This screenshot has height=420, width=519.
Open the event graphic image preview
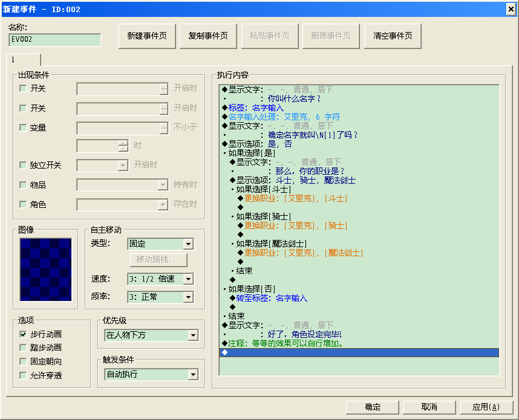point(46,270)
